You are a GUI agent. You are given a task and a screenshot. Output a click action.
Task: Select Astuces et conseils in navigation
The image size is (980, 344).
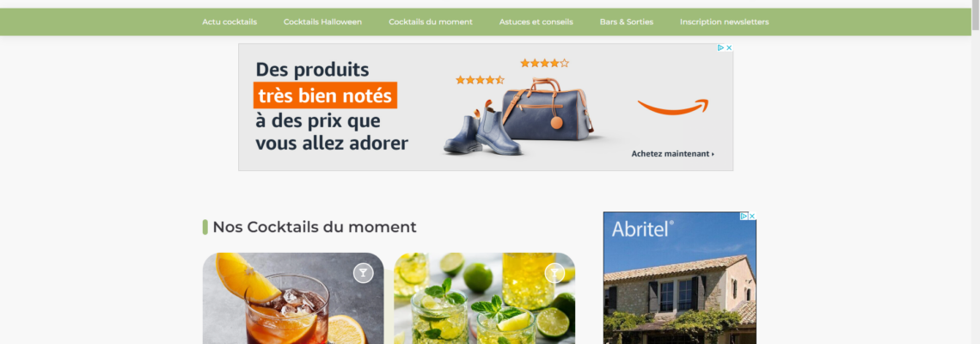tap(536, 21)
